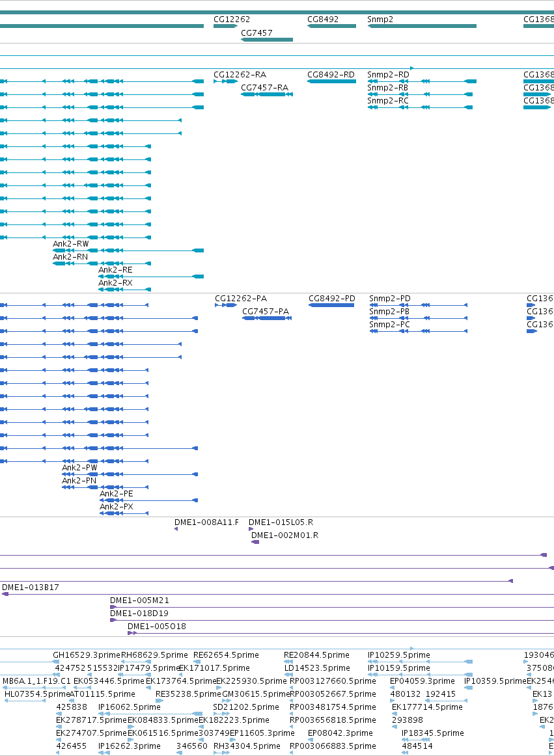Viewport: 554px width, 756px height.
Task: Click the IP16262.3prime EST label
Action: click(x=130, y=746)
